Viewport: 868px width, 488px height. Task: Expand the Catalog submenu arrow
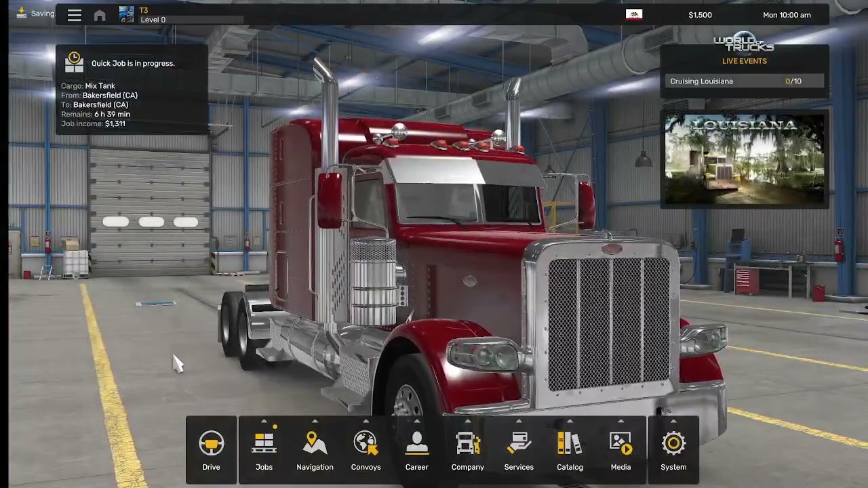(x=570, y=421)
